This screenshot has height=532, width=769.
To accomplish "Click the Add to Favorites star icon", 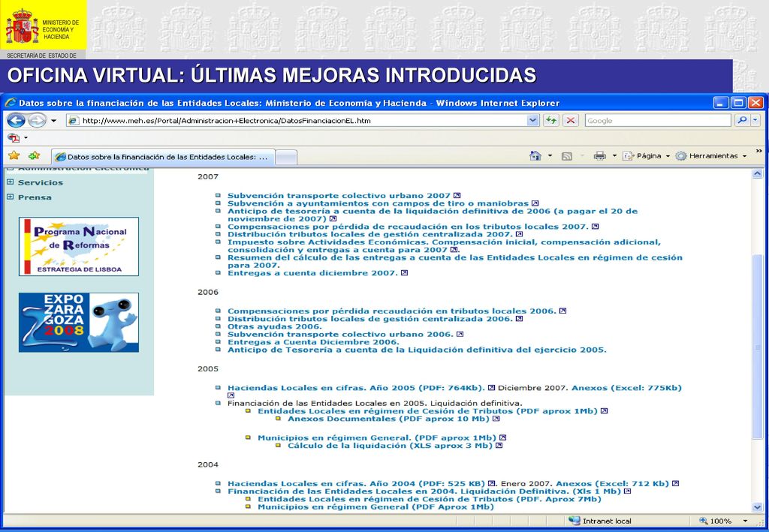I will [34, 156].
